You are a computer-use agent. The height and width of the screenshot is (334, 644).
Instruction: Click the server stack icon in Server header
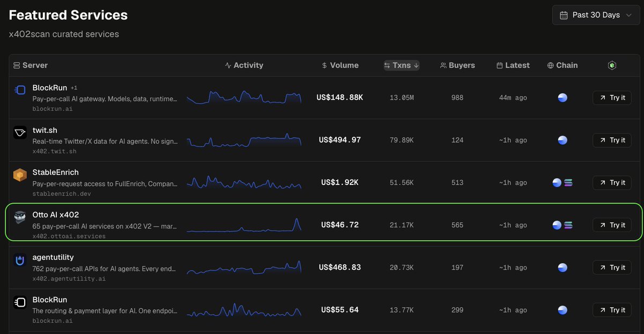[x=17, y=65]
